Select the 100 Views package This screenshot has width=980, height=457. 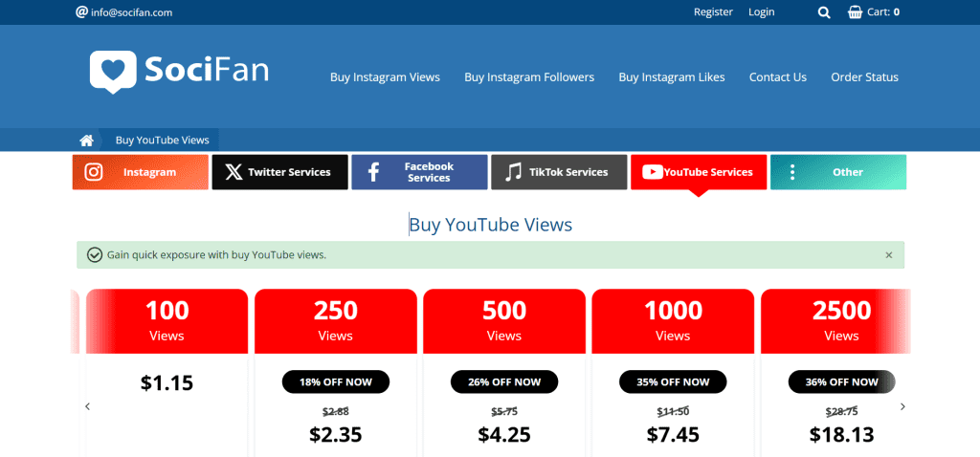[x=167, y=321]
